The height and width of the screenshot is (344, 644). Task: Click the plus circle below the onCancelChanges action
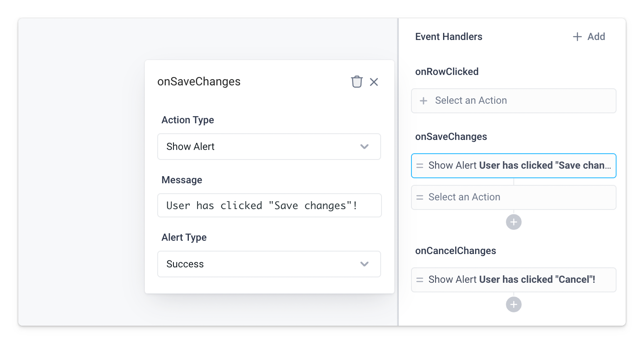coord(513,304)
